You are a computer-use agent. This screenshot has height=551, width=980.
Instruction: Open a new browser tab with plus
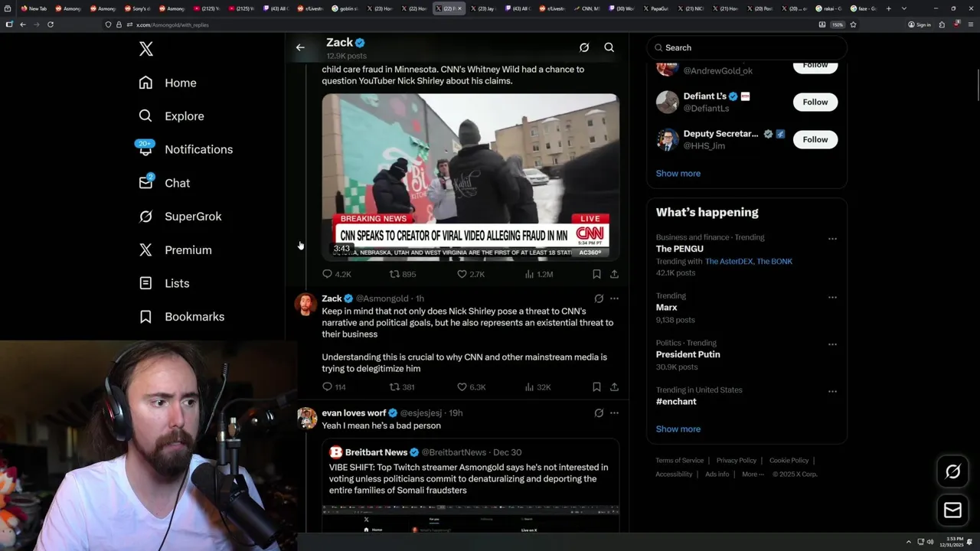[888, 8]
